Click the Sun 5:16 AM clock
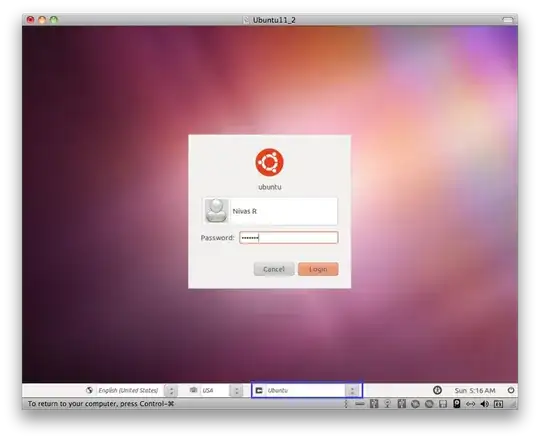The width and height of the screenshot is (540, 440). [475, 390]
